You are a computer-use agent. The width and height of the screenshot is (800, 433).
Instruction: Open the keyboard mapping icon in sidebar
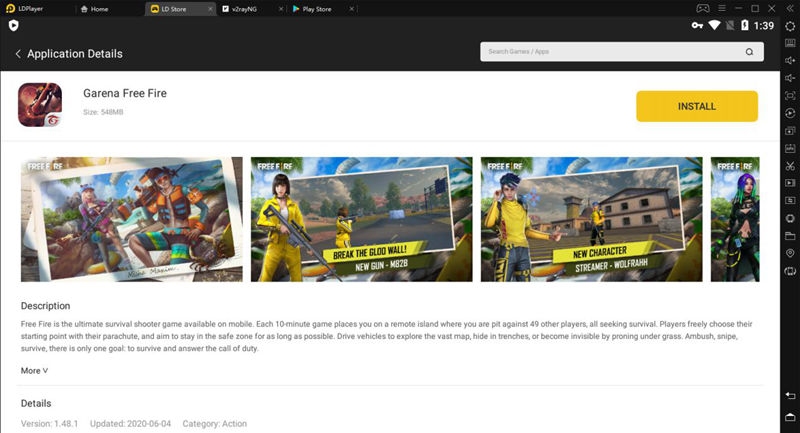point(790,43)
